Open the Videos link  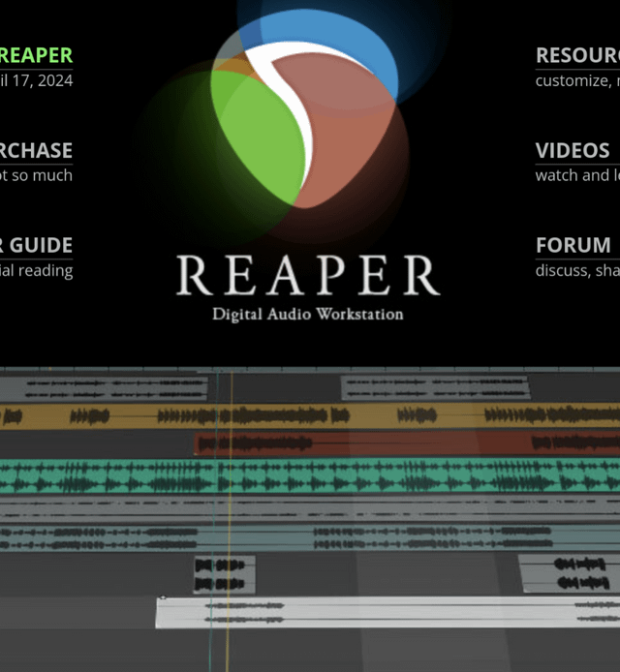pos(573,150)
